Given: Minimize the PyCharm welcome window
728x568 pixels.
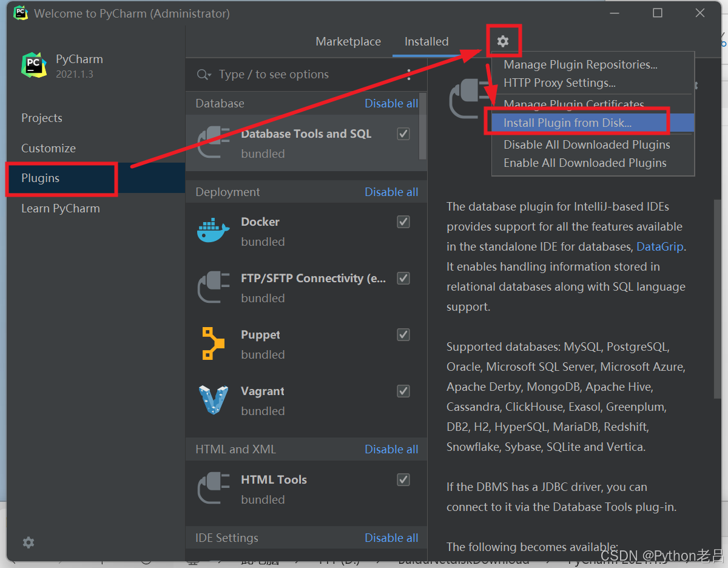Looking at the screenshot, I should coord(616,13).
